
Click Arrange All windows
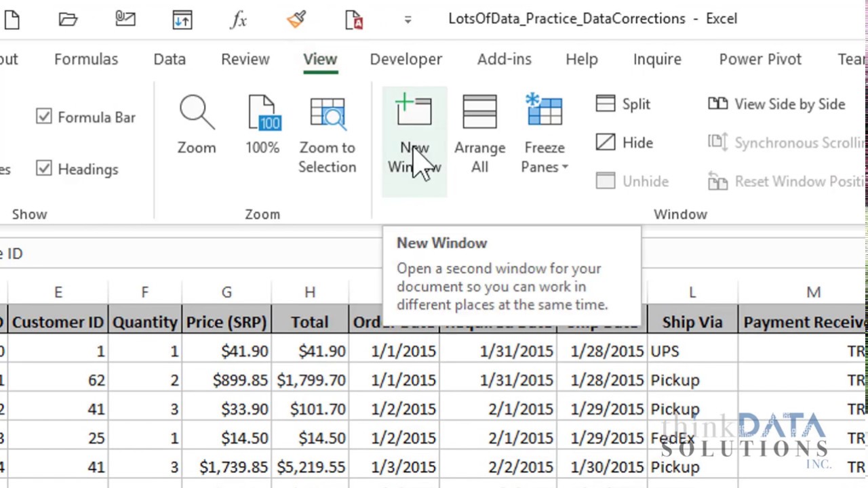click(479, 134)
